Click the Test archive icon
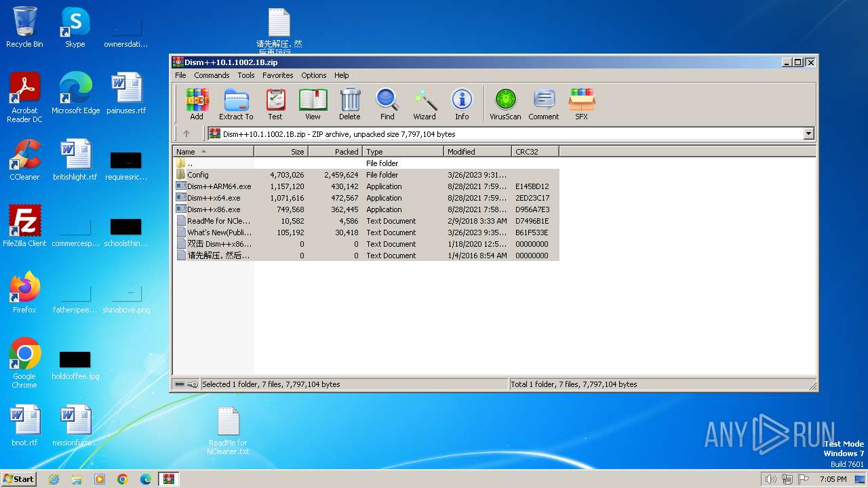The height and width of the screenshot is (488, 868). pyautogui.click(x=275, y=104)
